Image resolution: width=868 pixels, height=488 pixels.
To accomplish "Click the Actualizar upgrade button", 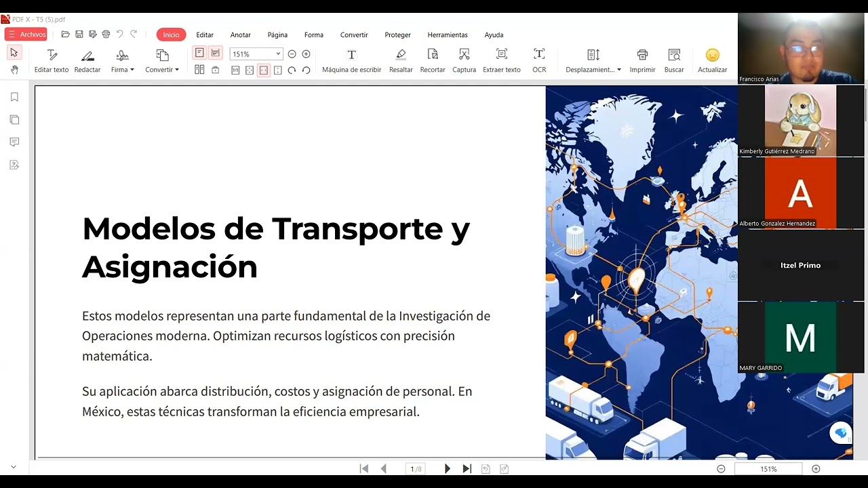I will click(712, 61).
